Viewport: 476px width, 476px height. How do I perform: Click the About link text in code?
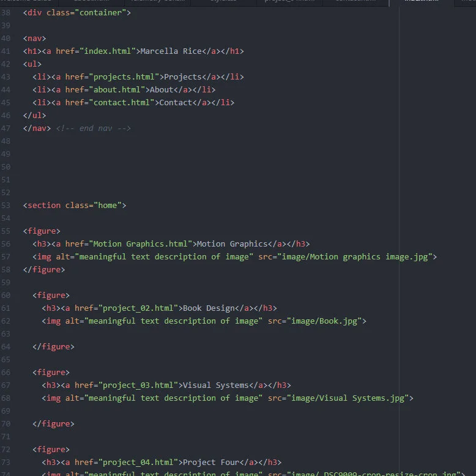[162, 90]
